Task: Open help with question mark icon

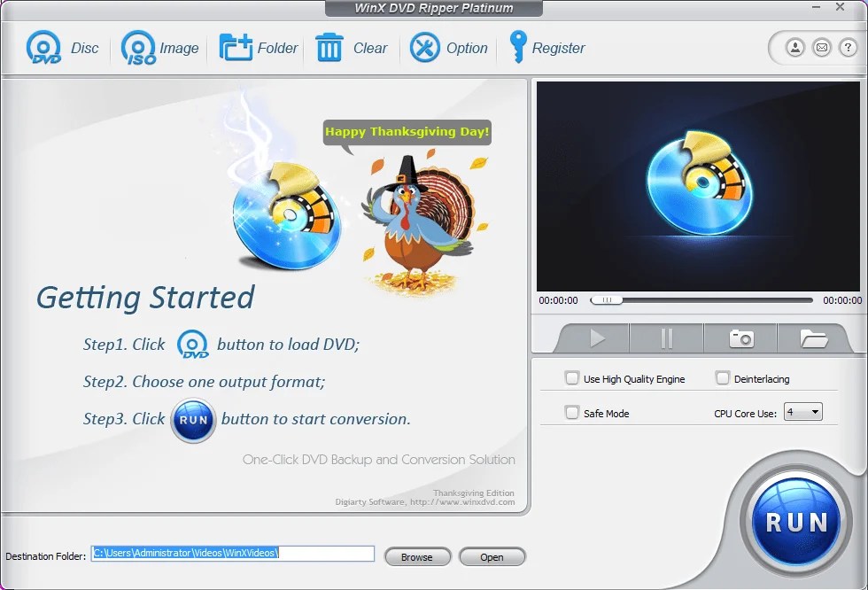Action: (x=848, y=48)
